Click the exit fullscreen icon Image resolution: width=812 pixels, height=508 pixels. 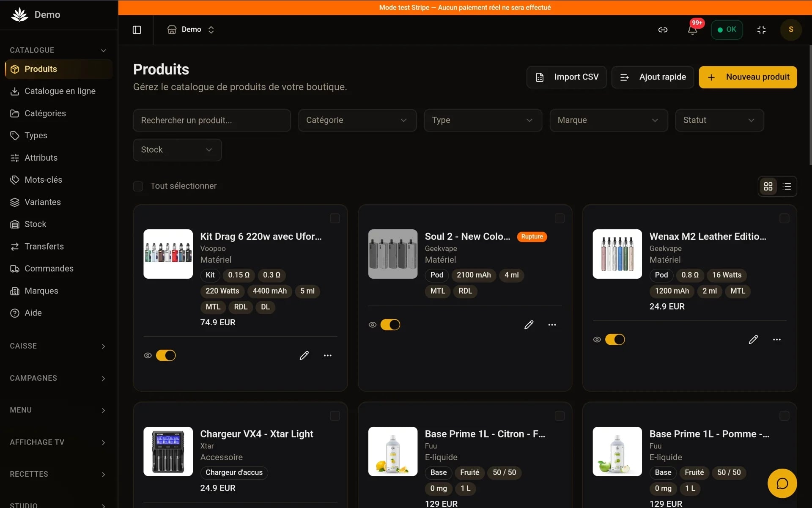click(761, 30)
